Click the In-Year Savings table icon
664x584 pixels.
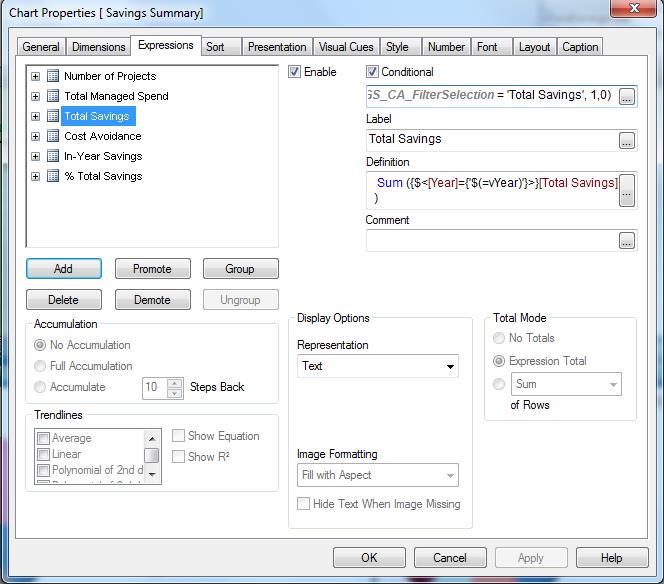point(53,156)
